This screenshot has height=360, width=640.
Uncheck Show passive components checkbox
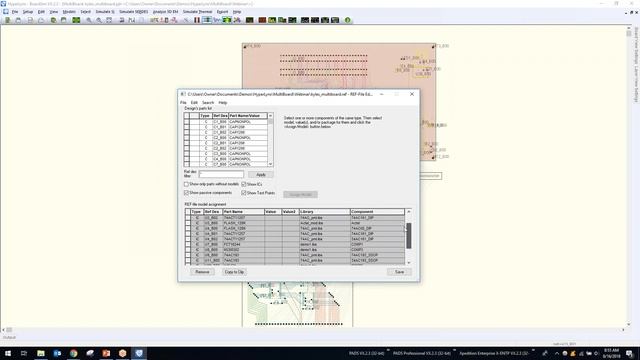pyautogui.click(x=187, y=193)
